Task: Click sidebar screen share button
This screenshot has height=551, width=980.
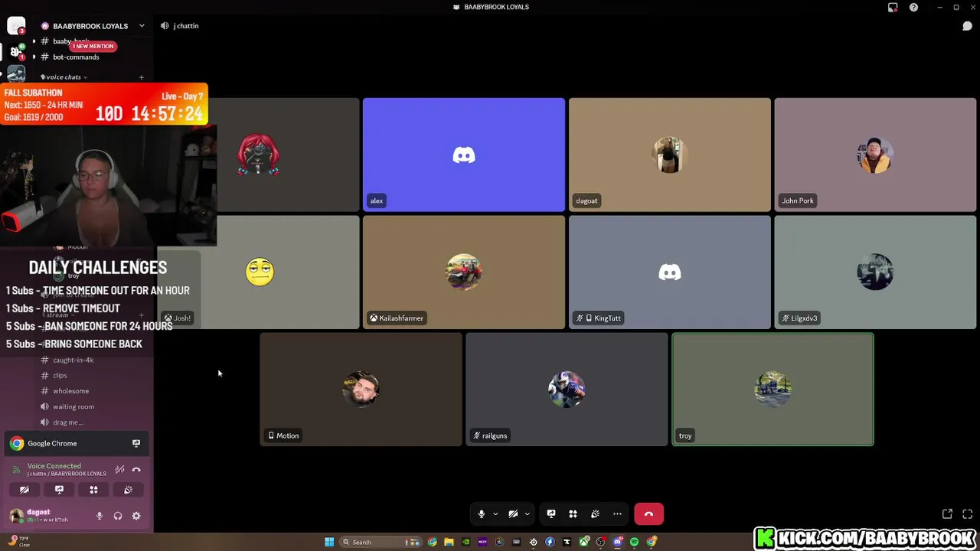Action: 59,490
